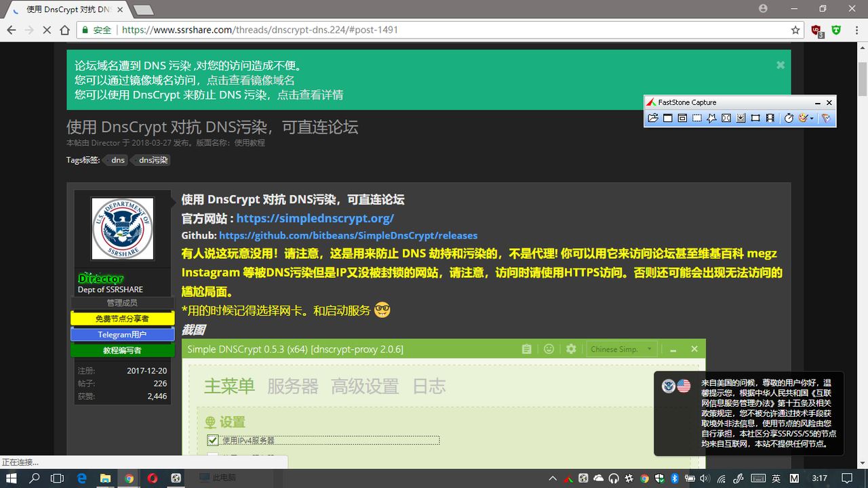868x488 pixels.
Task: Stop loading page in Chrome
Action: [47, 30]
